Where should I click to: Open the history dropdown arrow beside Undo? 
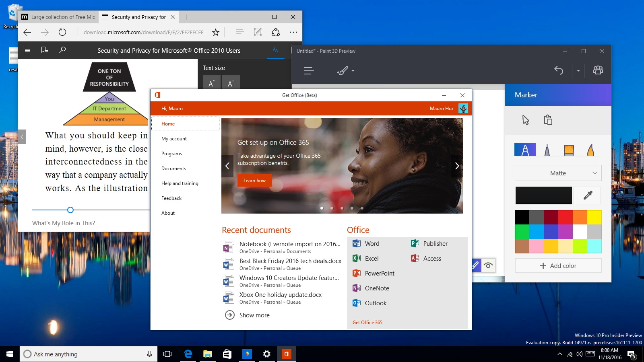(578, 71)
